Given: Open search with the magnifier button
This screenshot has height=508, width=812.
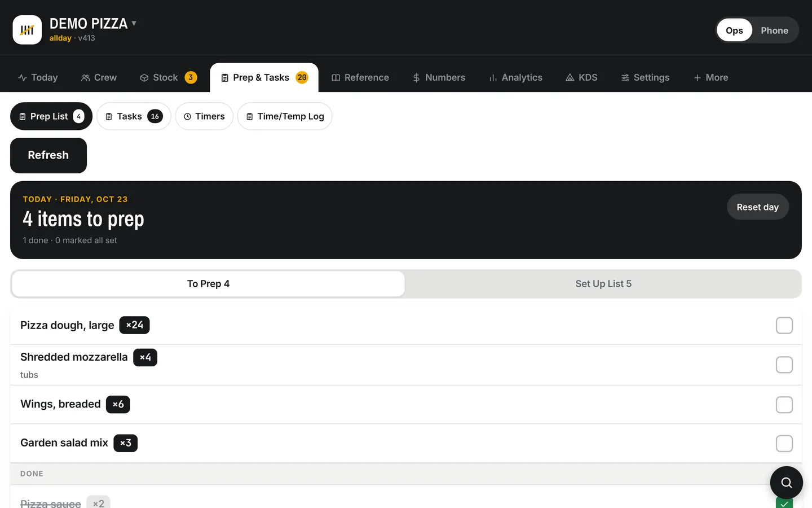Looking at the screenshot, I should [787, 483].
